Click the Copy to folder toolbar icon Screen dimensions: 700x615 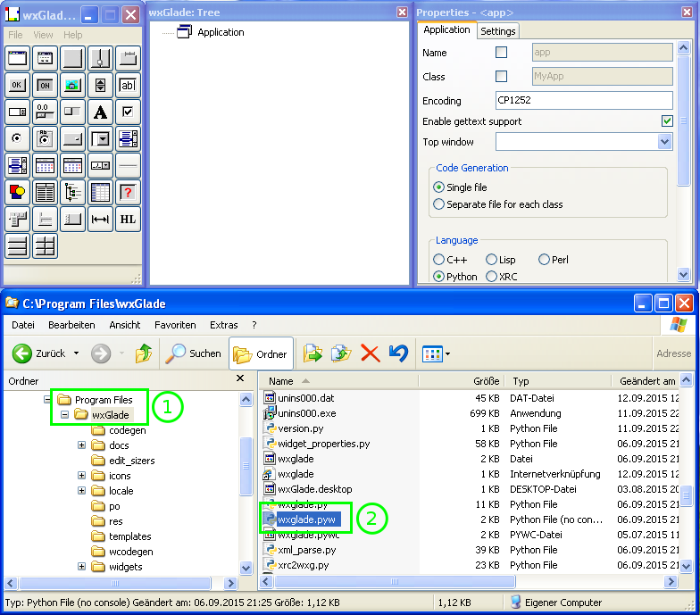click(x=341, y=353)
